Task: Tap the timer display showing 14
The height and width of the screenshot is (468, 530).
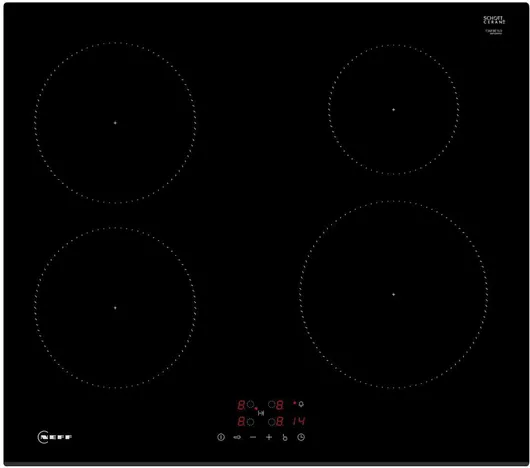Action: click(299, 421)
